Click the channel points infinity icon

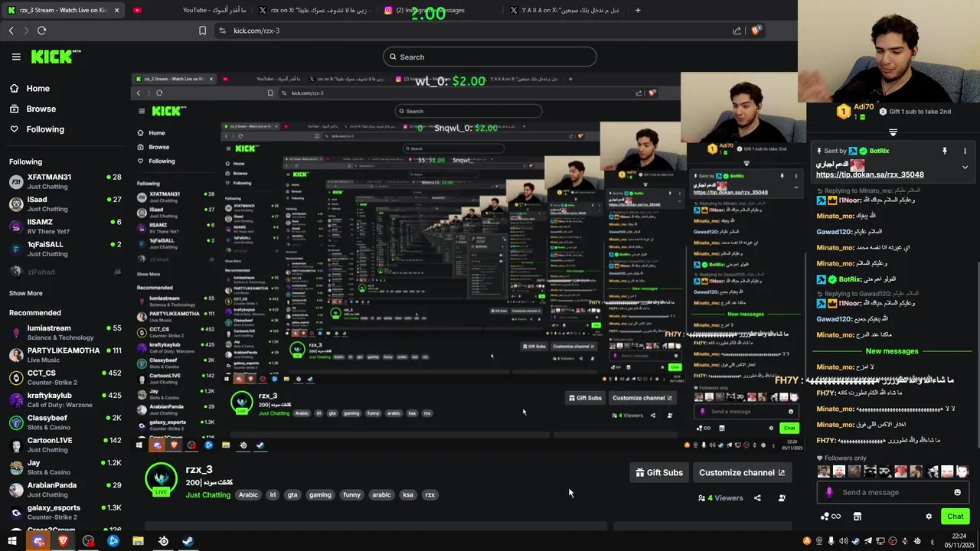pyautogui.click(x=830, y=517)
